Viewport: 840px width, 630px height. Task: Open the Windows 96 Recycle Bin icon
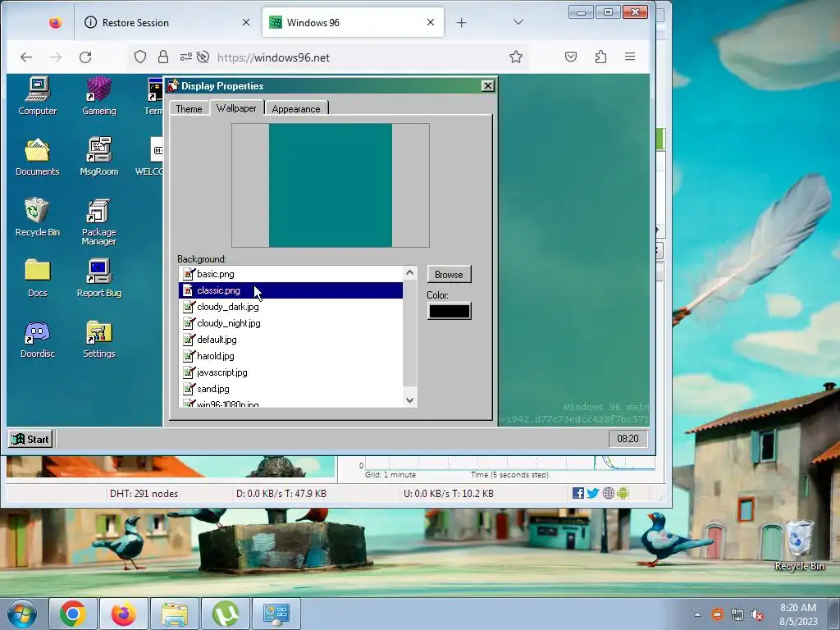[37, 217]
